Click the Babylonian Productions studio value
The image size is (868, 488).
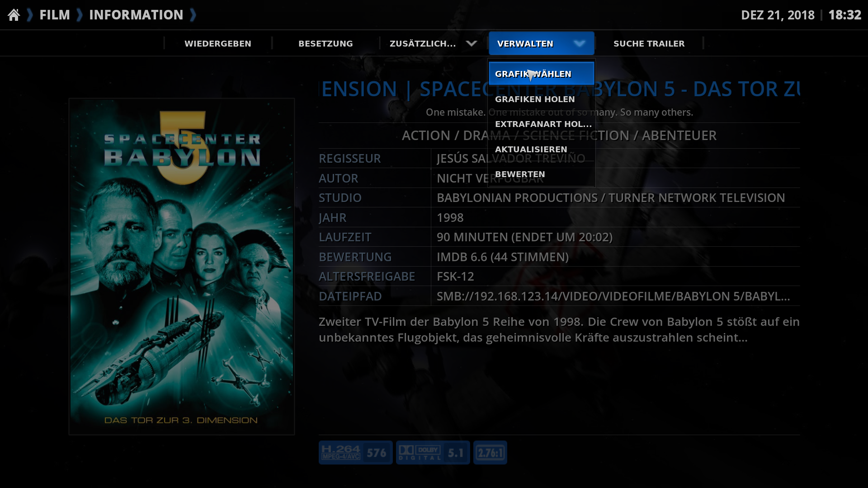click(611, 197)
